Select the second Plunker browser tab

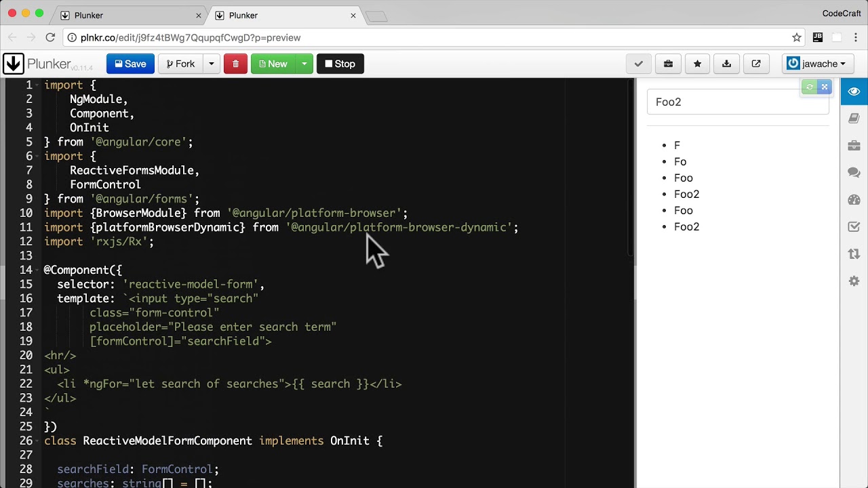pyautogui.click(x=286, y=15)
